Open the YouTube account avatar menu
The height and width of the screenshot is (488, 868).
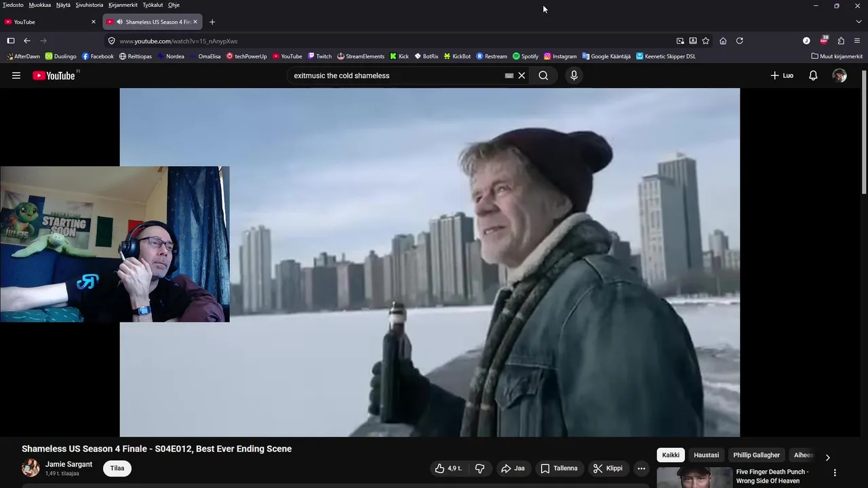840,76
